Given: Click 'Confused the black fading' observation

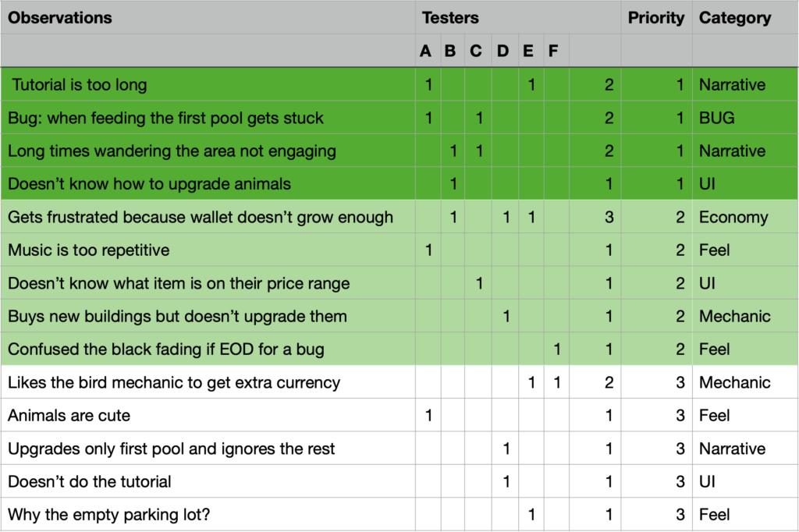Looking at the screenshot, I should point(208,349).
